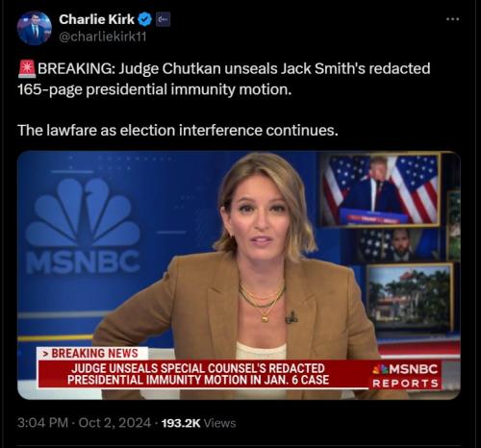Click the BREAKING NEWS banner label
Screen dimensions: 481x448
(x=92, y=354)
